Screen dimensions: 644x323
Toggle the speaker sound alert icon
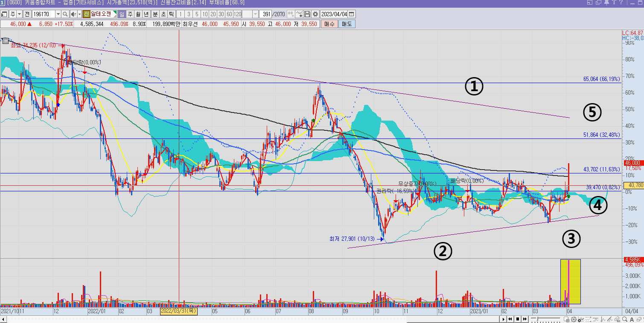coord(73,14)
